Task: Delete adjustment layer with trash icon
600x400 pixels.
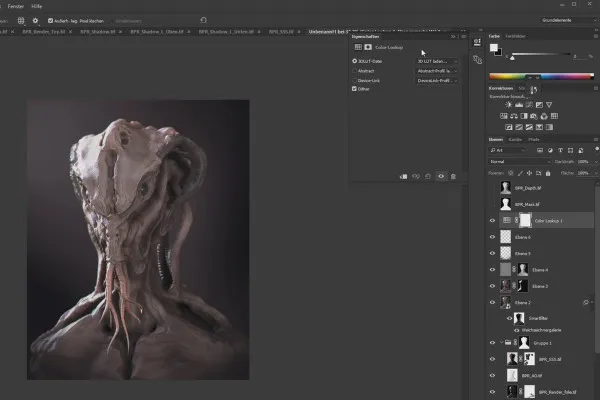Action: (x=453, y=176)
